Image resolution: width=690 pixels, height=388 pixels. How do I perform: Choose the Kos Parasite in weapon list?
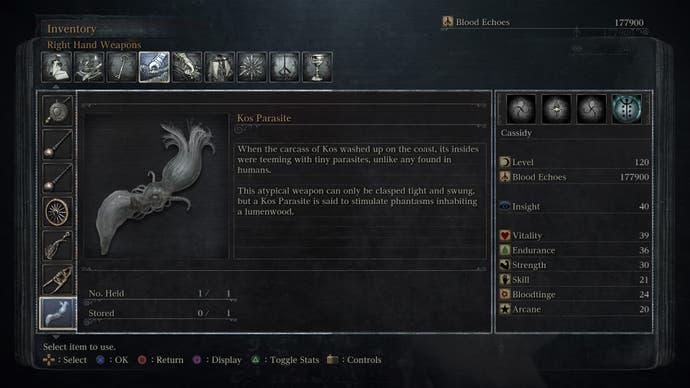57,313
